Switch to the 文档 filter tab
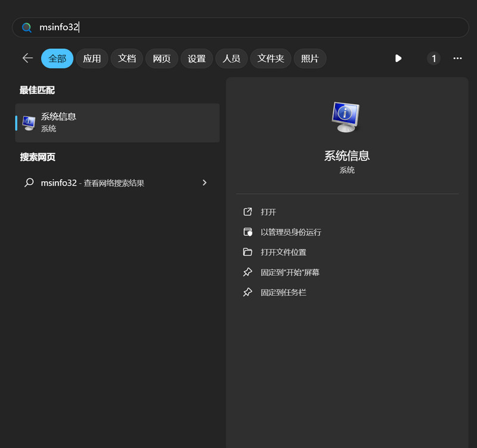477x448 pixels. 127,58
